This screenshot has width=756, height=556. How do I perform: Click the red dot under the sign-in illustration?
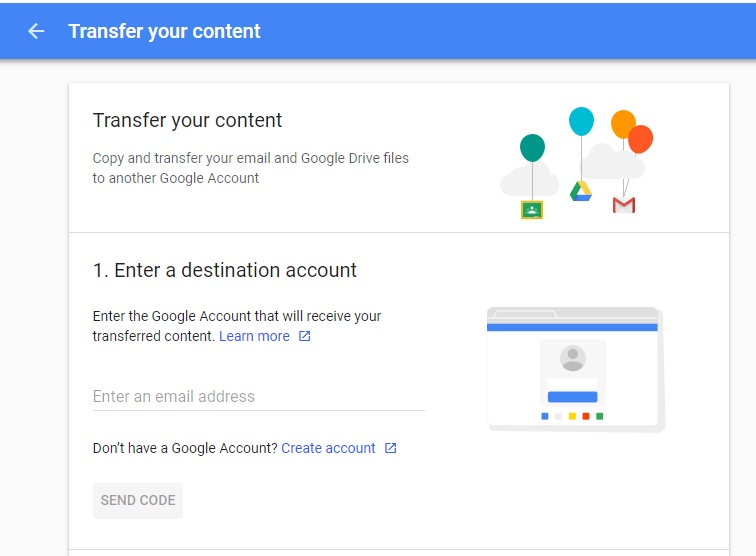click(x=586, y=416)
